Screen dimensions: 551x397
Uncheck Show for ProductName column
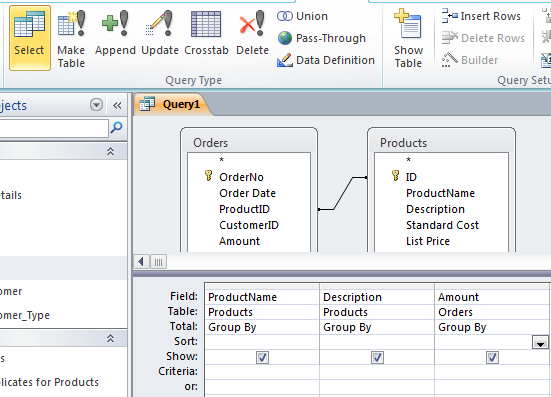[262, 358]
